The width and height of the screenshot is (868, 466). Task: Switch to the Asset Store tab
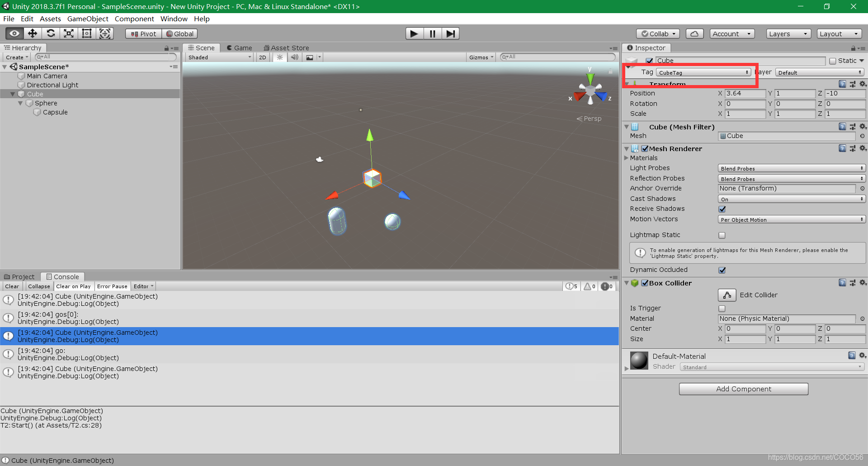point(287,48)
